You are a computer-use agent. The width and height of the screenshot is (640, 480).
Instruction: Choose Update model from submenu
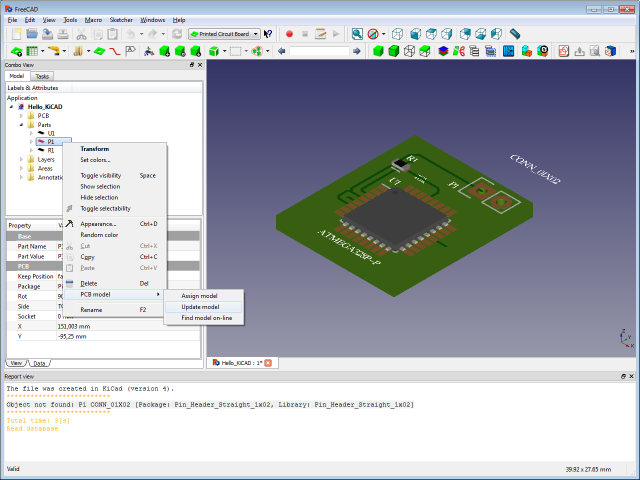pyautogui.click(x=203, y=307)
